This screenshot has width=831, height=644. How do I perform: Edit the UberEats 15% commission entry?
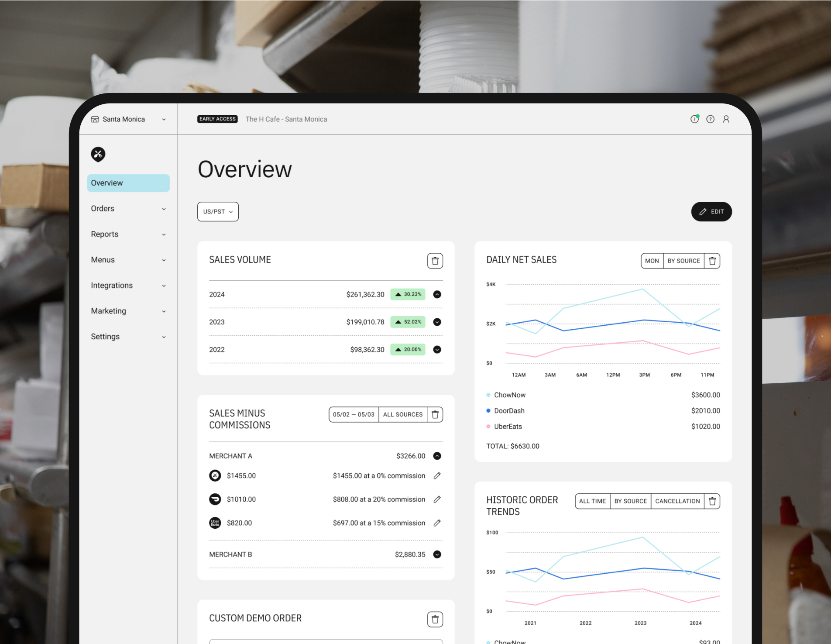click(x=437, y=523)
